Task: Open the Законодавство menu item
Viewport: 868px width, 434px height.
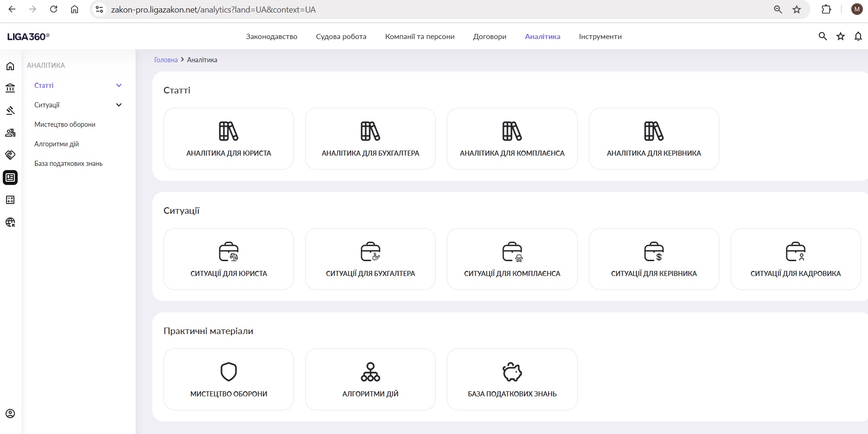Action: (271, 37)
